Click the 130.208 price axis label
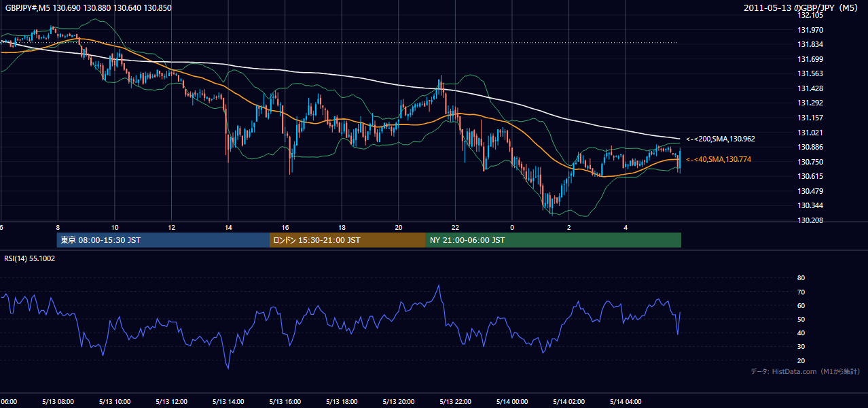 pos(810,220)
